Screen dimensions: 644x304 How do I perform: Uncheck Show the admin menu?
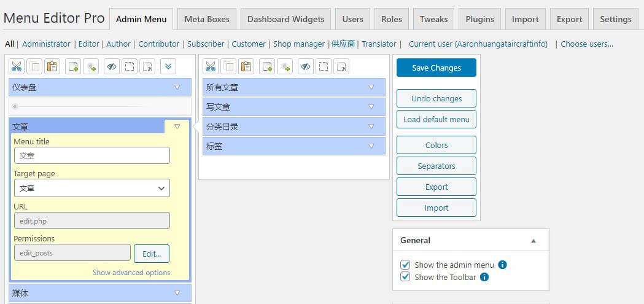(406, 265)
